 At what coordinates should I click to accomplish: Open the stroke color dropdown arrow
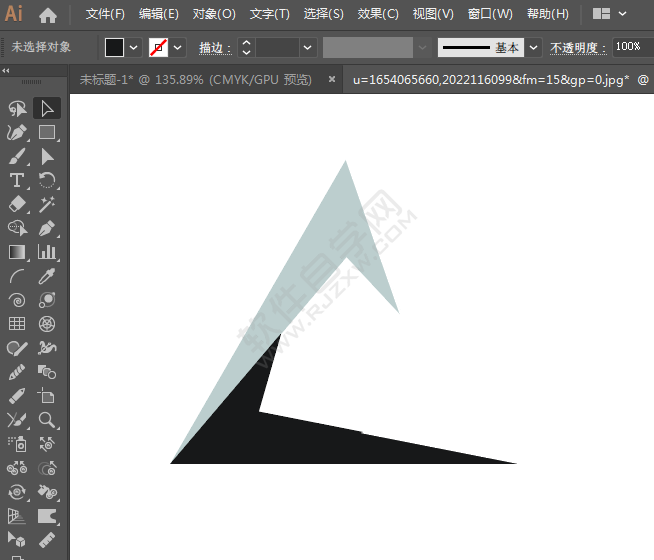178,47
